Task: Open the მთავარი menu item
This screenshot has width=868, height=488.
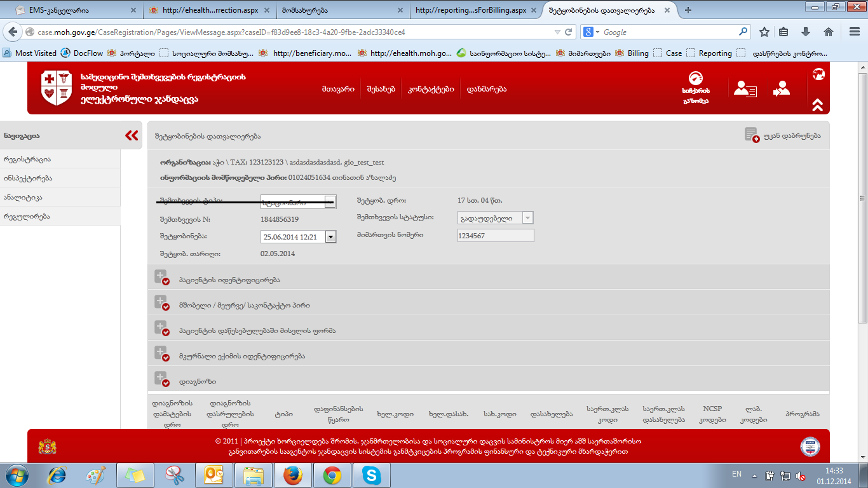Action: [338, 89]
